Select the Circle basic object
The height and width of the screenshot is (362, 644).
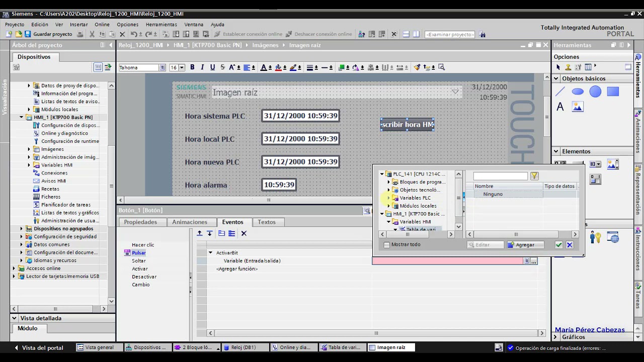tap(595, 92)
